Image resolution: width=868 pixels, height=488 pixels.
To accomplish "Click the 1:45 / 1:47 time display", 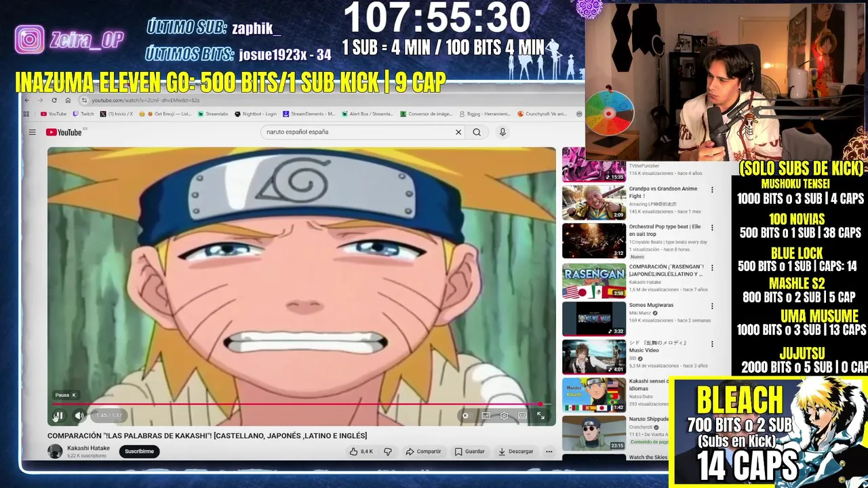I will pyautogui.click(x=108, y=415).
